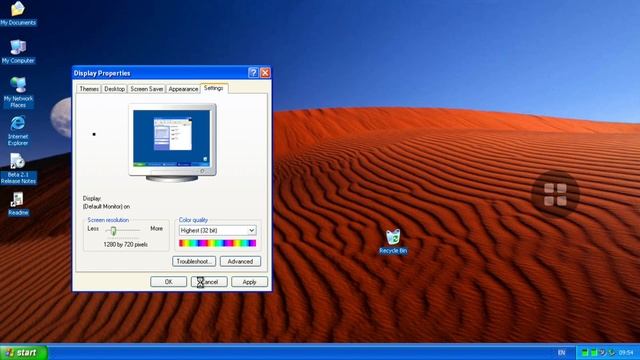The width and height of the screenshot is (640, 360).
Task: Open Advanced display settings
Action: pos(240,262)
